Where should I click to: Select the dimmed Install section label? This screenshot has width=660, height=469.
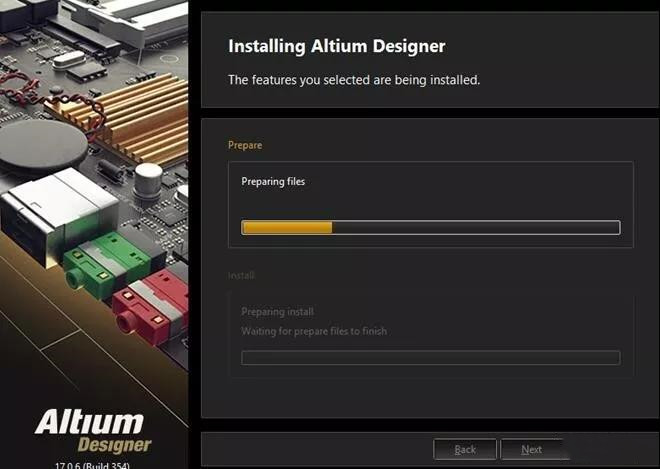coord(241,275)
